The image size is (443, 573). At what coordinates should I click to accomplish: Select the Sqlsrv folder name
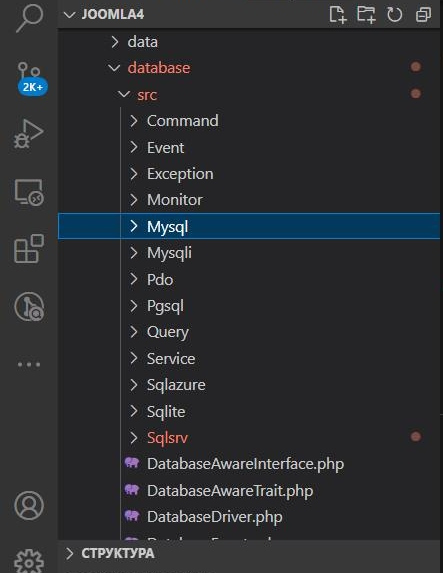click(x=167, y=438)
